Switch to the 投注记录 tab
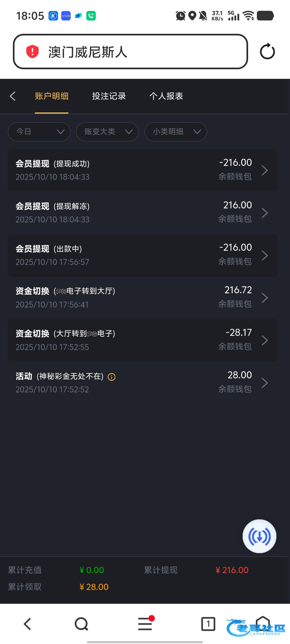290x644 pixels. tap(109, 96)
